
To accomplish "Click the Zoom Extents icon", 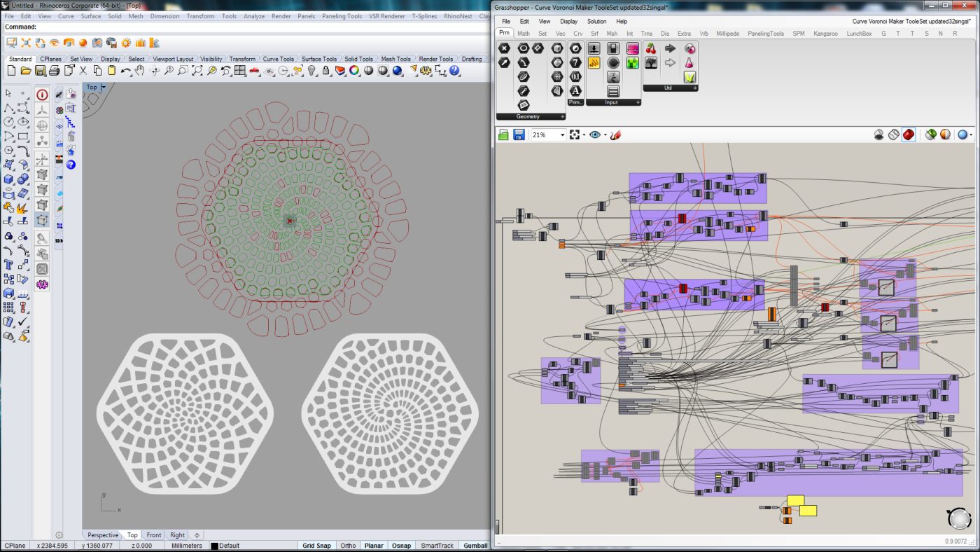I will [197, 71].
